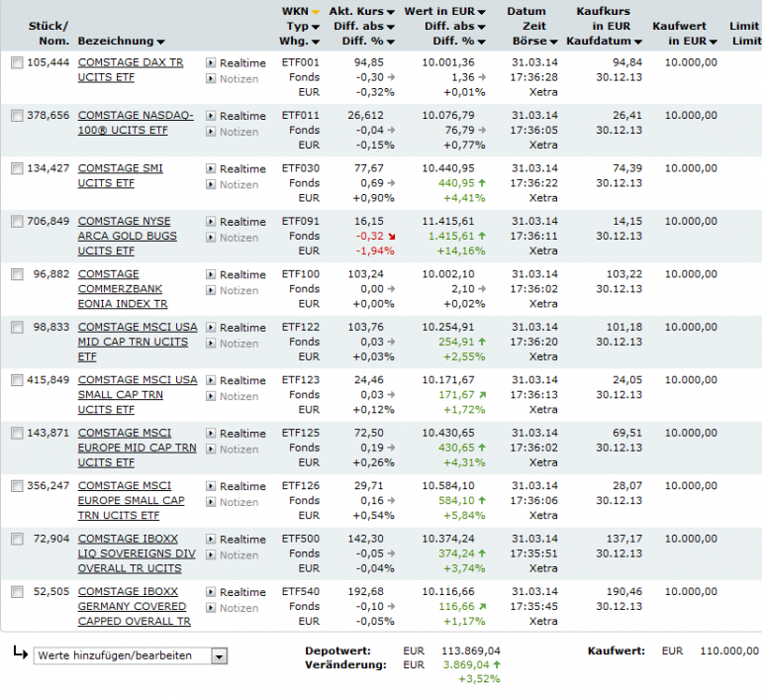Open Realtime quote icon for COMSTAGE DAX TR
Viewport: 762px width, 700px height.
pos(211,62)
